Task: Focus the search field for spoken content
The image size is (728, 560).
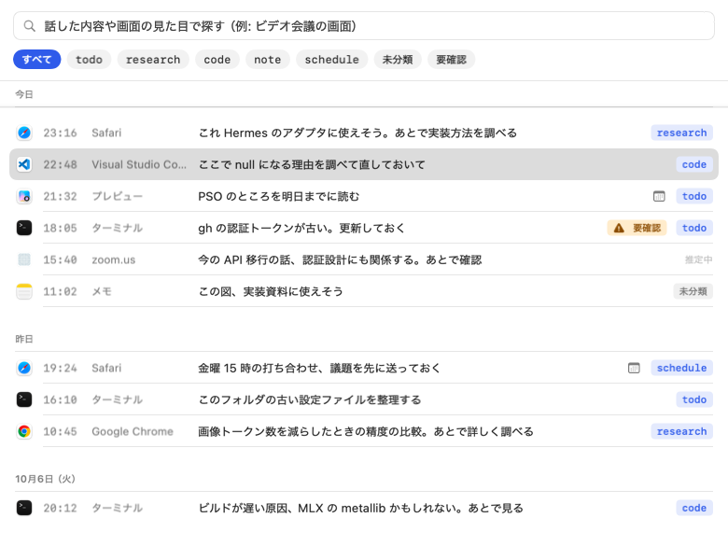Action: [364, 26]
